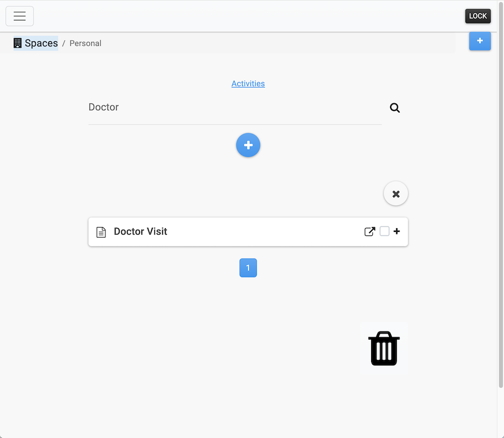
Task: Select Personal in the breadcrumb trail
Action: click(85, 43)
